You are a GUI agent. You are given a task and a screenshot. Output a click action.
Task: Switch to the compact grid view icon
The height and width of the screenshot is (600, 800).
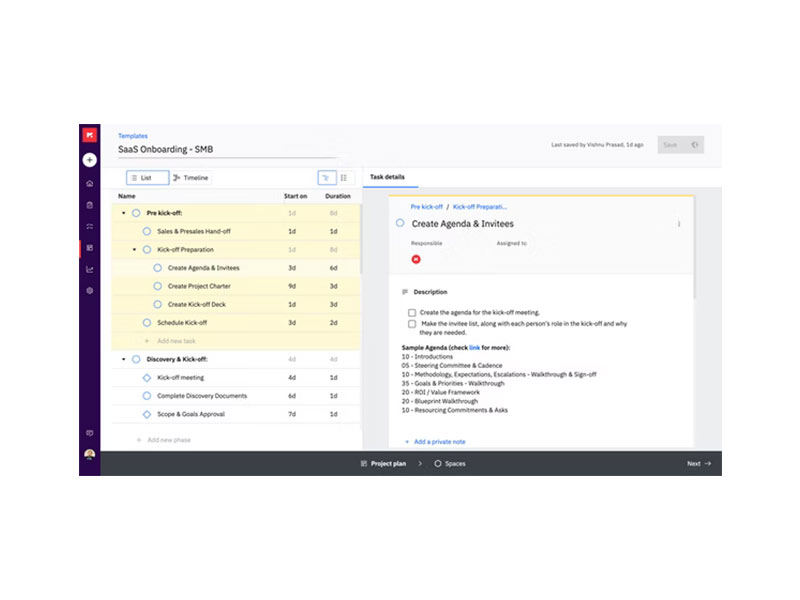pos(344,177)
